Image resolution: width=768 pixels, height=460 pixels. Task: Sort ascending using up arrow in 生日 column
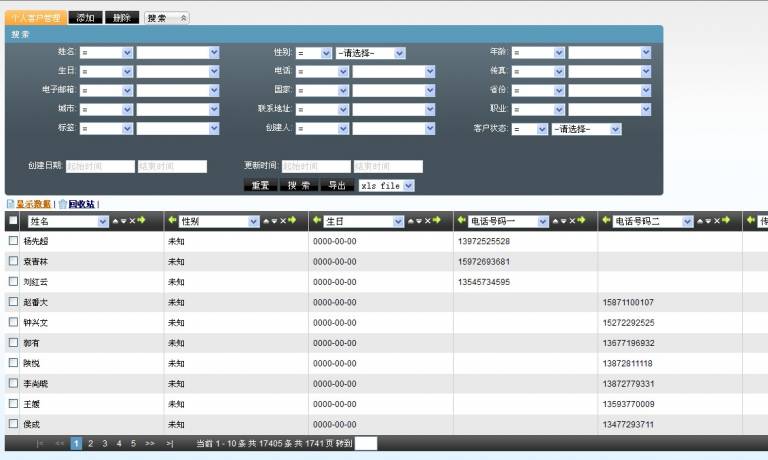coord(411,221)
